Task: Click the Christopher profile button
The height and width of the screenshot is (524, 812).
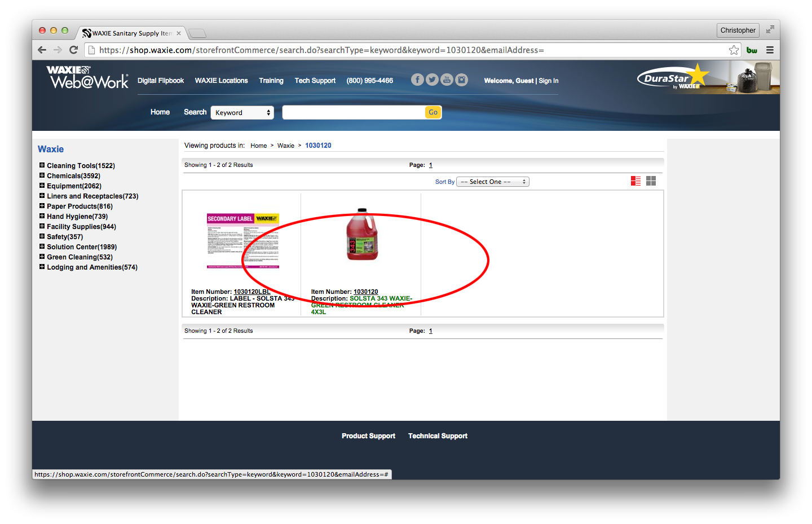Action: click(x=738, y=30)
